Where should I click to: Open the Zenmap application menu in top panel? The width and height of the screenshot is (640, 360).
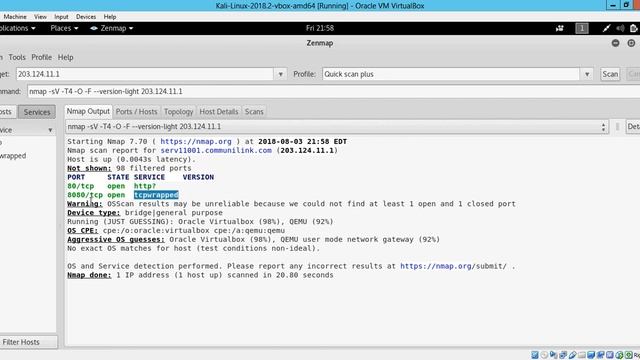pyautogui.click(x=111, y=28)
